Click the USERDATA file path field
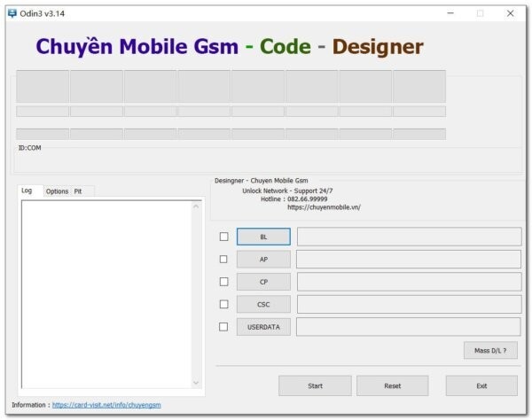This screenshot has width=532, height=420. [x=409, y=327]
